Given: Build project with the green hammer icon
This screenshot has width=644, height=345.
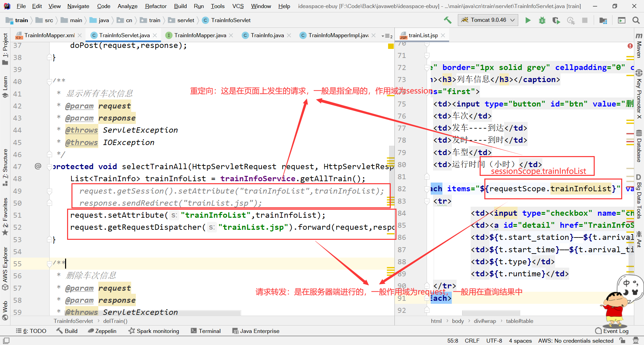Looking at the screenshot, I should click(447, 20).
